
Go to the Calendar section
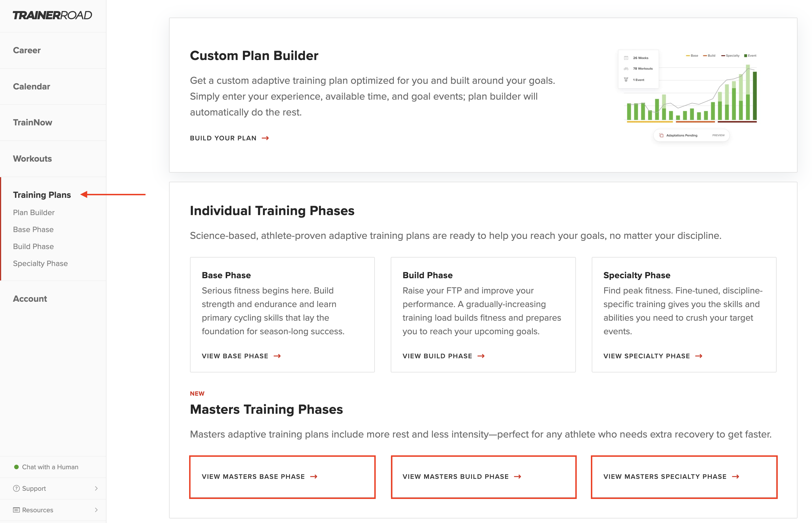[x=32, y=87]
